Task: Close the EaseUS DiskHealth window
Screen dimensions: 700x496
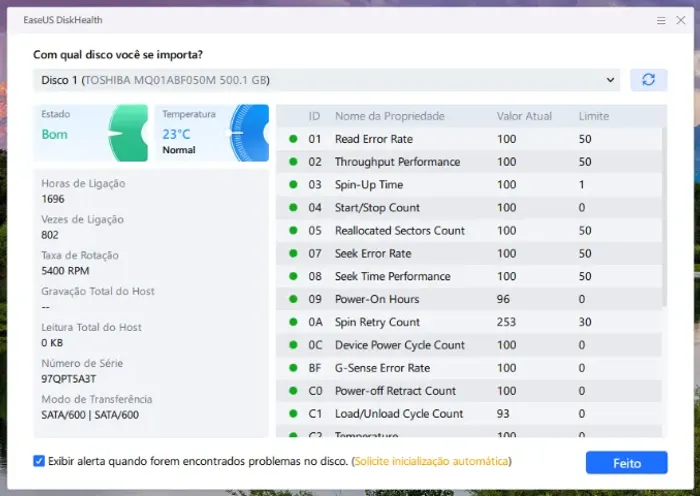Action: click(680, 20)
